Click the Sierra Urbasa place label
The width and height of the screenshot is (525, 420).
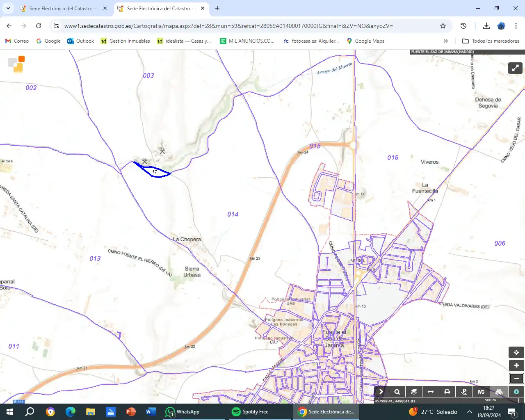(x=192, y=272)
